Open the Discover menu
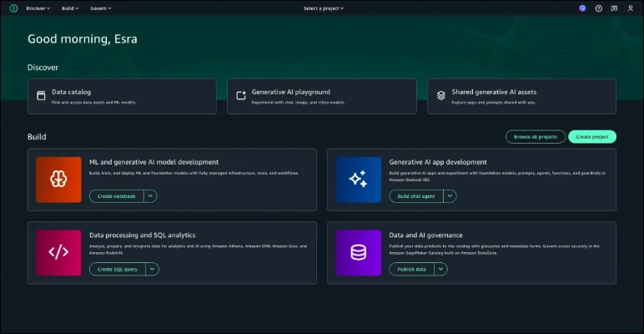The image size is (644, 334). coord(38,8)
